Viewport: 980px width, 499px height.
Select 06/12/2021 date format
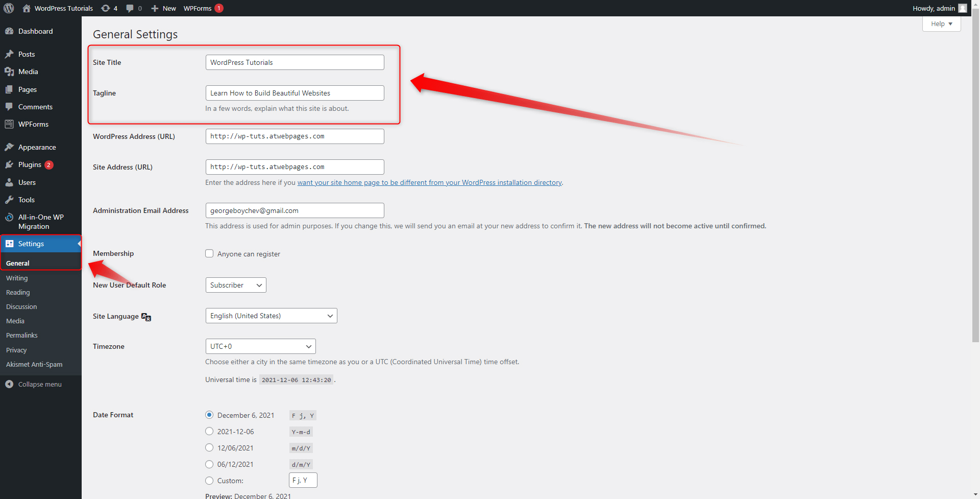(x=209, y=464)
